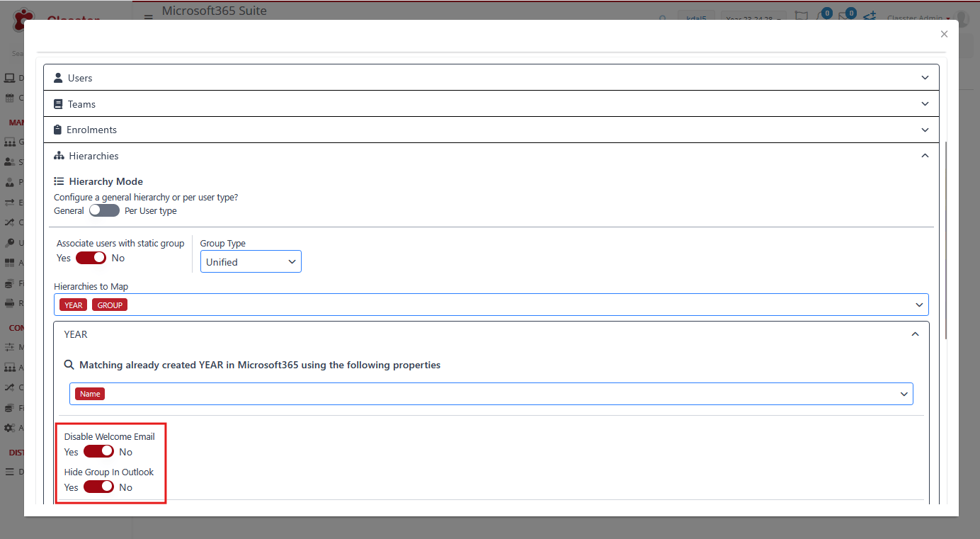Open the Hierarchies to Map dropdown arrow
Screen dimensions: 980x539
tap(919, 305)
